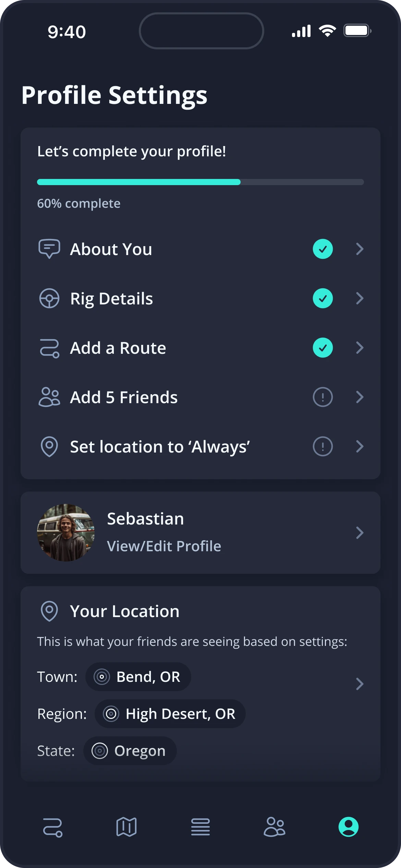This screenshot has height=868, width=401.
Task: Open the Add a Route item
Action: (200, 348)
